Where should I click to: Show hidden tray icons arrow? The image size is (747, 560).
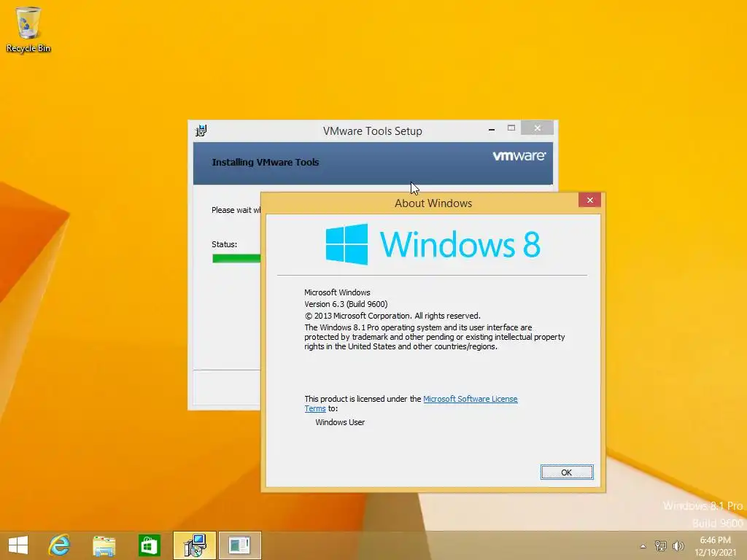pos(643,546)
